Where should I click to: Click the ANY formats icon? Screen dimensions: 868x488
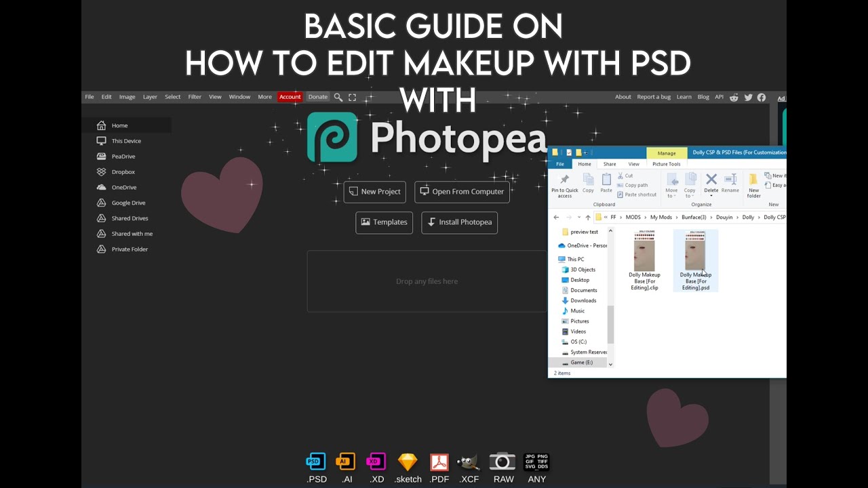(536, 462)
